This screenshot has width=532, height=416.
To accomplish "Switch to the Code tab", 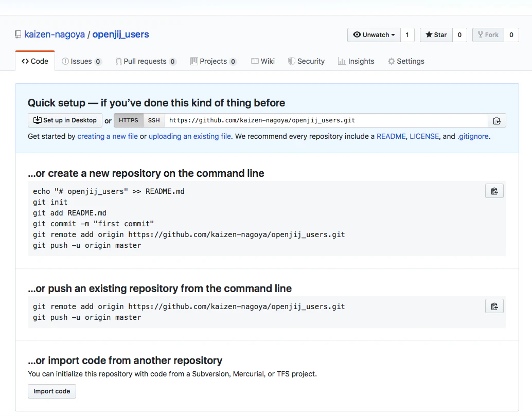I will (x=35, y=61).
